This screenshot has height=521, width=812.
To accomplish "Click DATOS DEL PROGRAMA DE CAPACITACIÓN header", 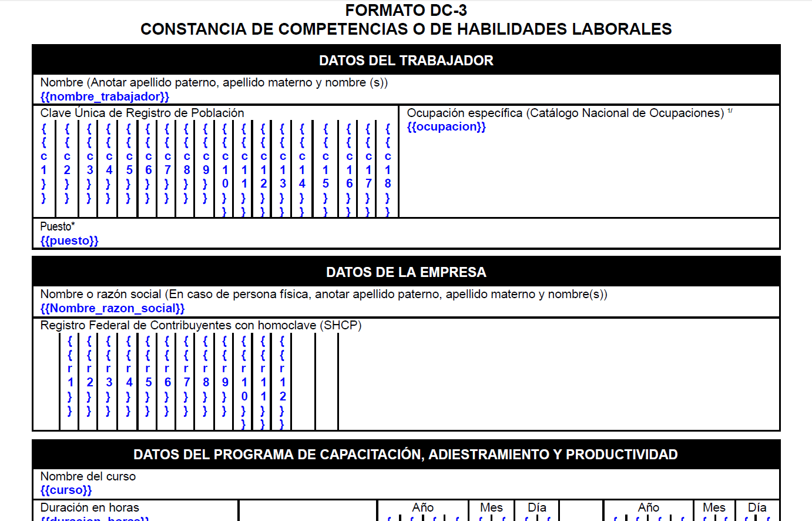I will tap(405, 455).
